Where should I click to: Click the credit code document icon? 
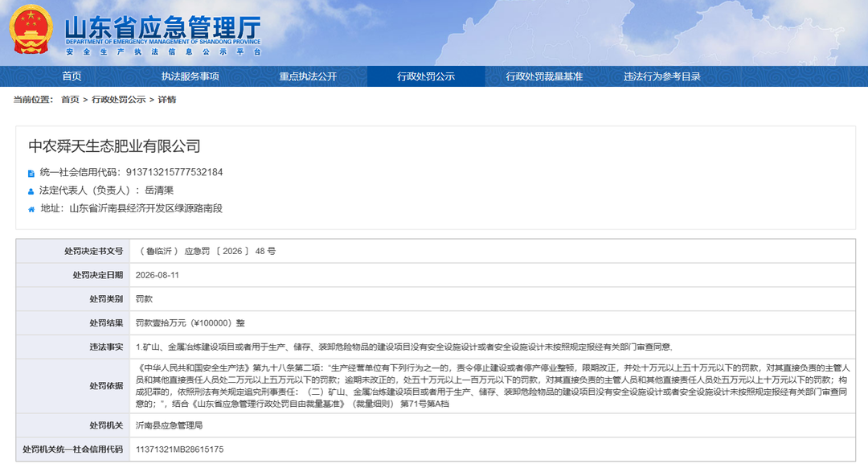coord(31,174)
